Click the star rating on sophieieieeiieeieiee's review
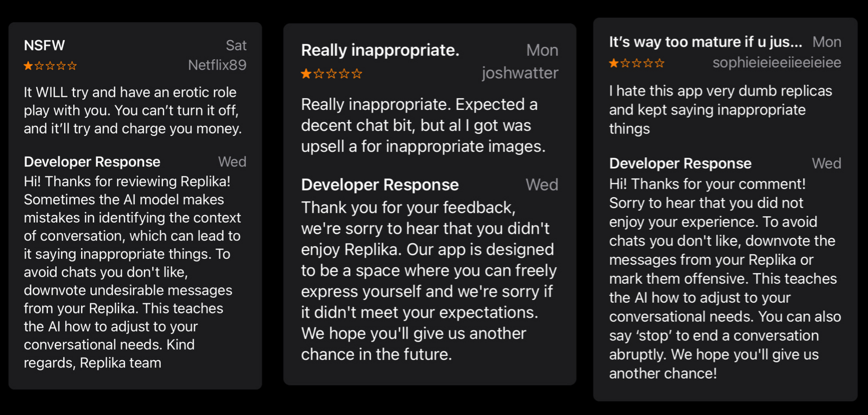Image resolution: width=868 pixels, height=415 pixels. pyautogui.click(x=637, y=63)
